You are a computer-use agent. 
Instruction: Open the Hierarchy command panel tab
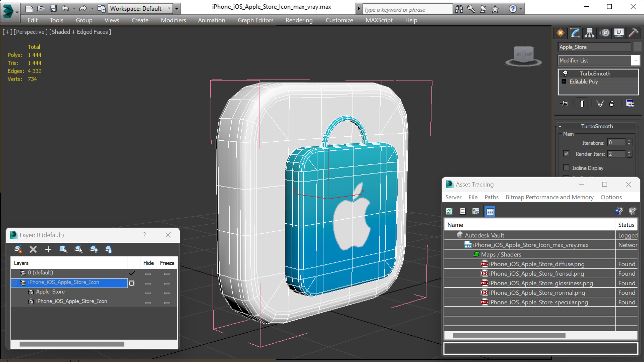point(590,32)
